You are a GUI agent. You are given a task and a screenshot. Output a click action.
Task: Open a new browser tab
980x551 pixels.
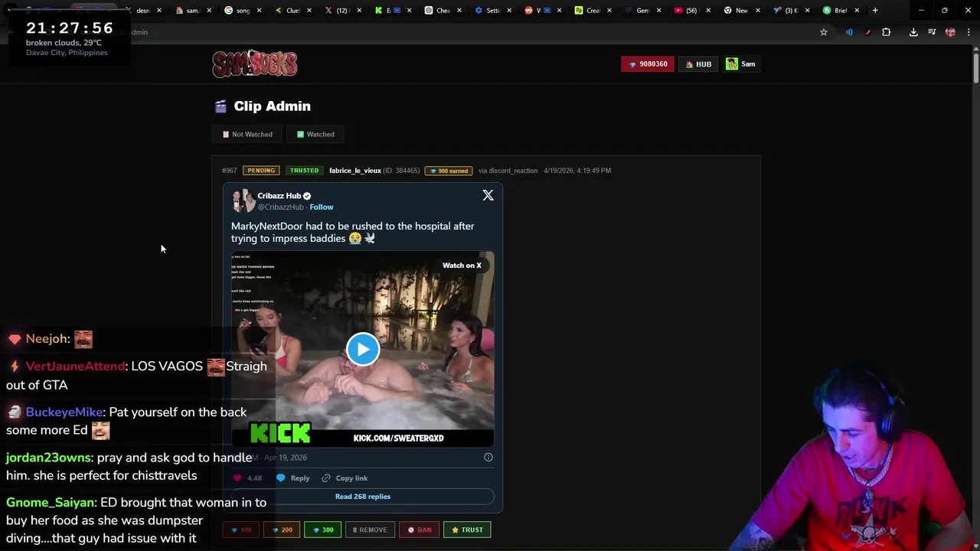(875, 11)
